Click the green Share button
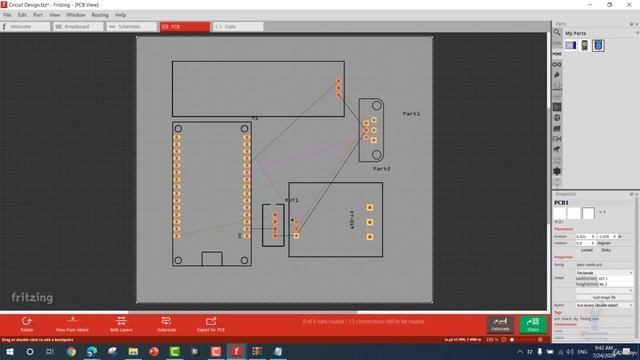640x360 pixels. [x=533, y=324]
